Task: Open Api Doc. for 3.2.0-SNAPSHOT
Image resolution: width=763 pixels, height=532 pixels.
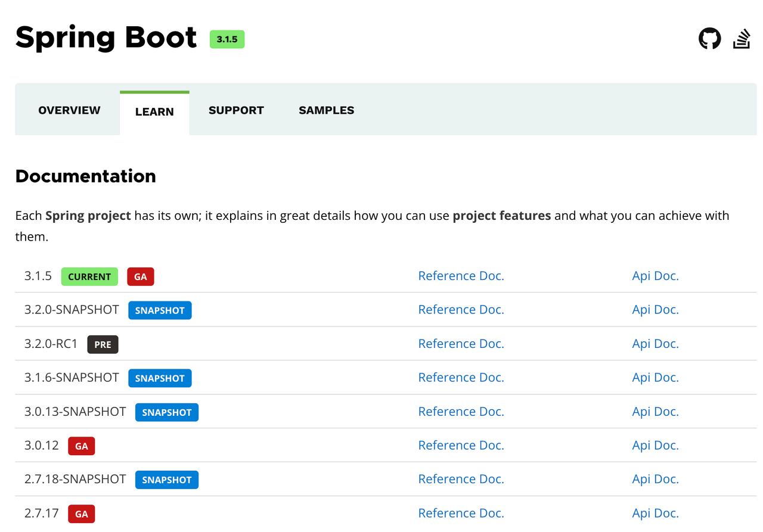Action: [x=656, y=310]
